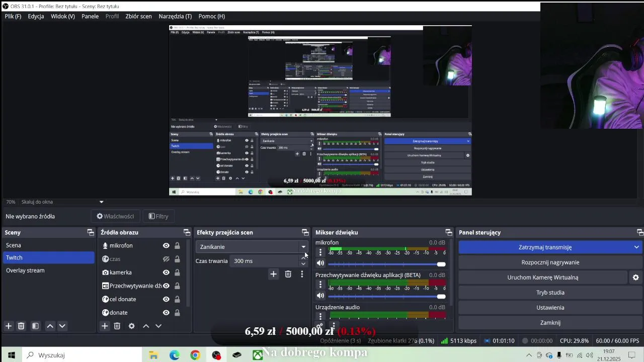The height and width of the screenshot is (362, 644).
Task: Click the Czas trwania 300 ms field
Action: tap(265, 261)
